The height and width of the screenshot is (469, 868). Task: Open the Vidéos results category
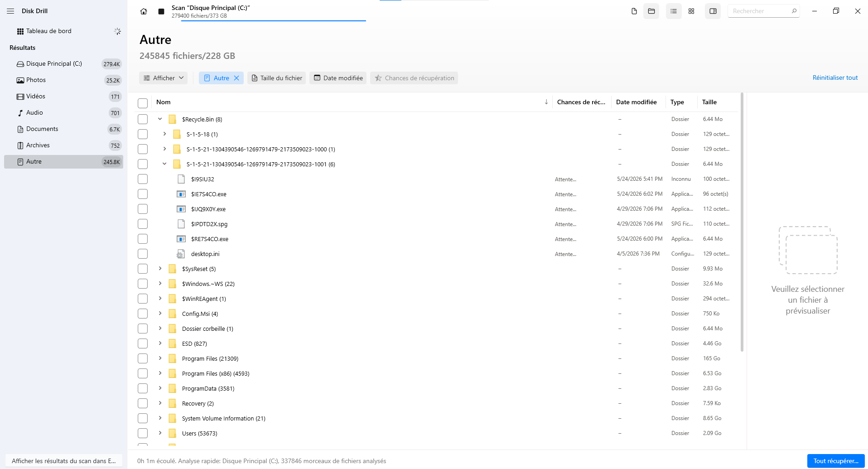click(x=63, y=97)
